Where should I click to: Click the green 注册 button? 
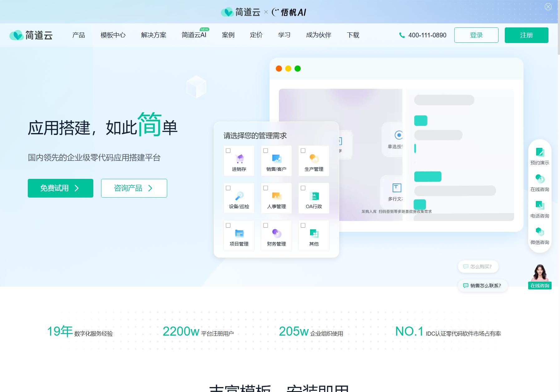click(x=527, y=35)
